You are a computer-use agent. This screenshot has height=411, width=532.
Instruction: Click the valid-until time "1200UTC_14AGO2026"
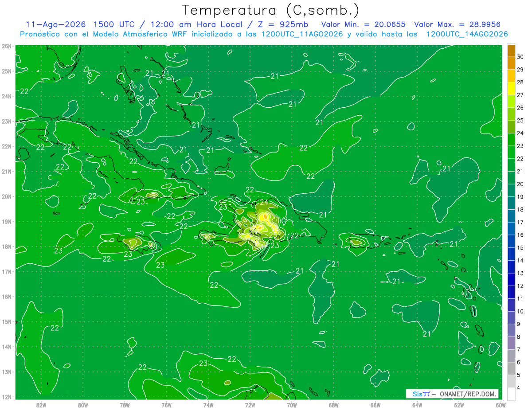[467, 34]
